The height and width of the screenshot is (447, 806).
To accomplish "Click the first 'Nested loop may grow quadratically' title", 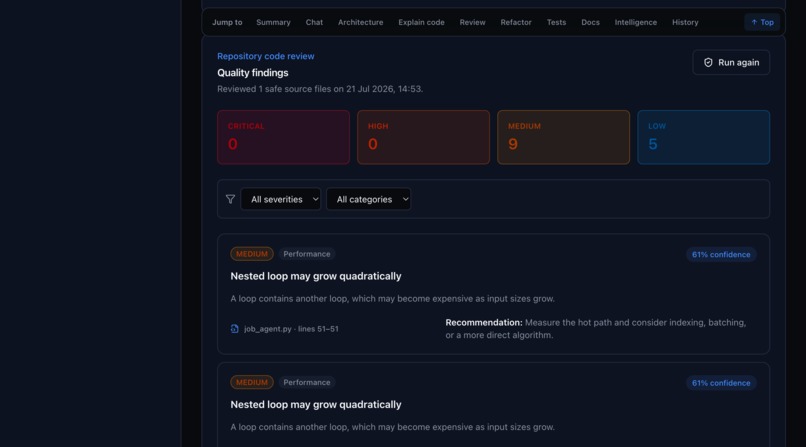I will coord(316,276).
